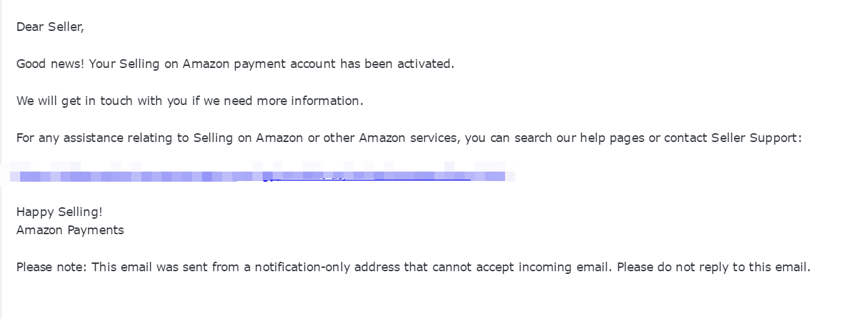This screenshot has width=868, height=319.
Task: Click the word 'Amazon' in the first paragraph
Action: click(206, 64)
